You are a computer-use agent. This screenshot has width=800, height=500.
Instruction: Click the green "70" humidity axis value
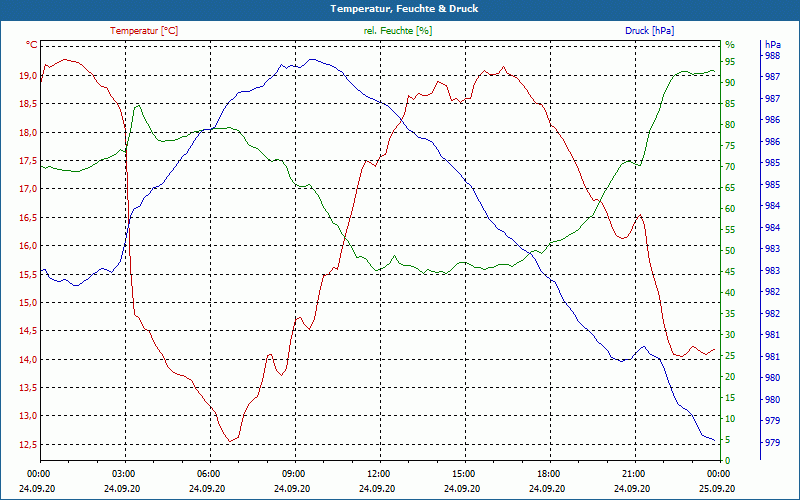click(x=730, y=167)
